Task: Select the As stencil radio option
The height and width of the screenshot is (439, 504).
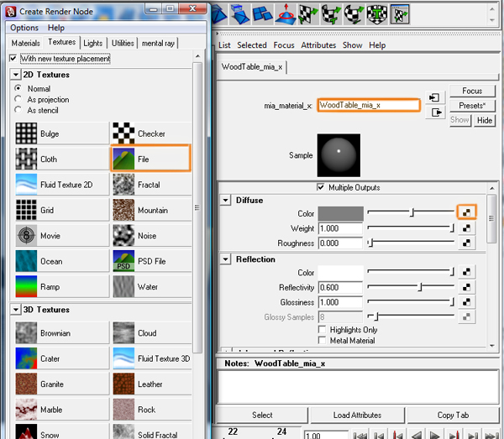Action: pyautogui.click(x=18, y=110)
